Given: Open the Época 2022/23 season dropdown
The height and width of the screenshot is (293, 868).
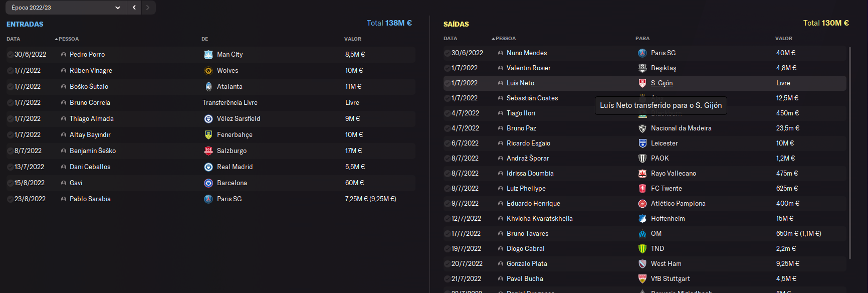Looking at the screenshot, I should (x=65, y=8).
